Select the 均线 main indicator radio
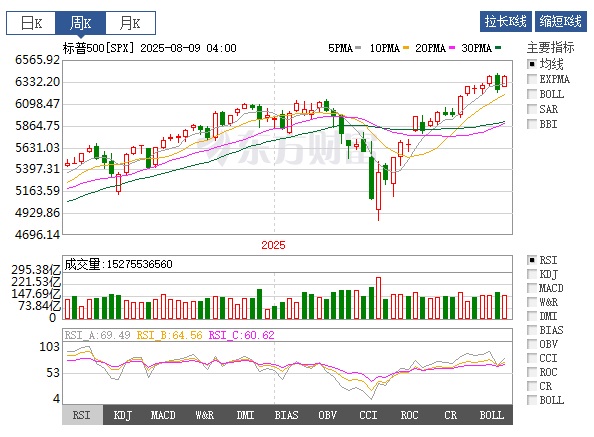Image resolution: width=594 pixels, height=437 pixels. pyautogui.click(x=532, y=64)
